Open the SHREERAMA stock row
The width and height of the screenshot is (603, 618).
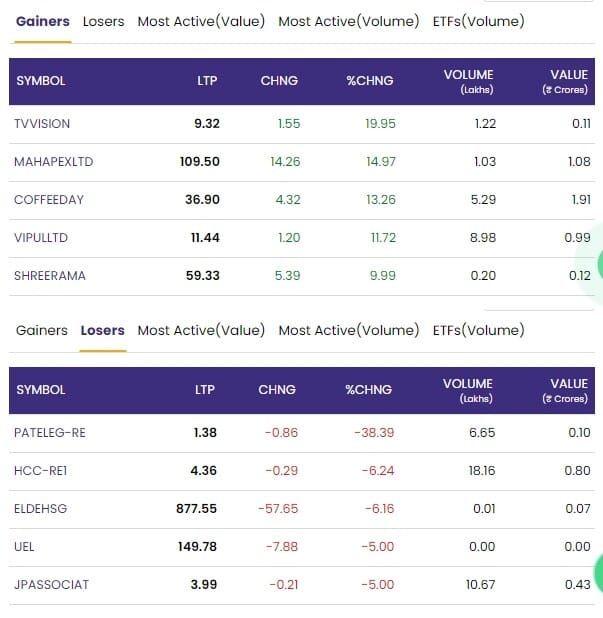(46, 276)
